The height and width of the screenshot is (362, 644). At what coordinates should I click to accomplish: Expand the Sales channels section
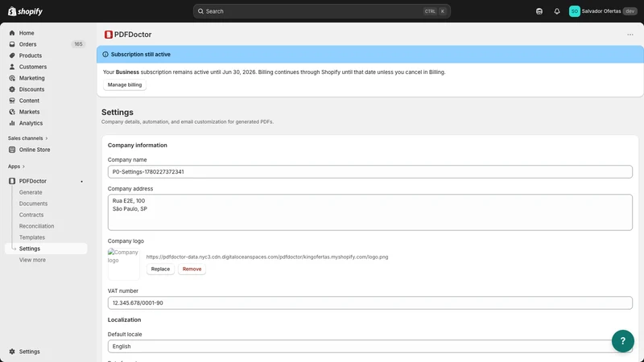point(27,138)
